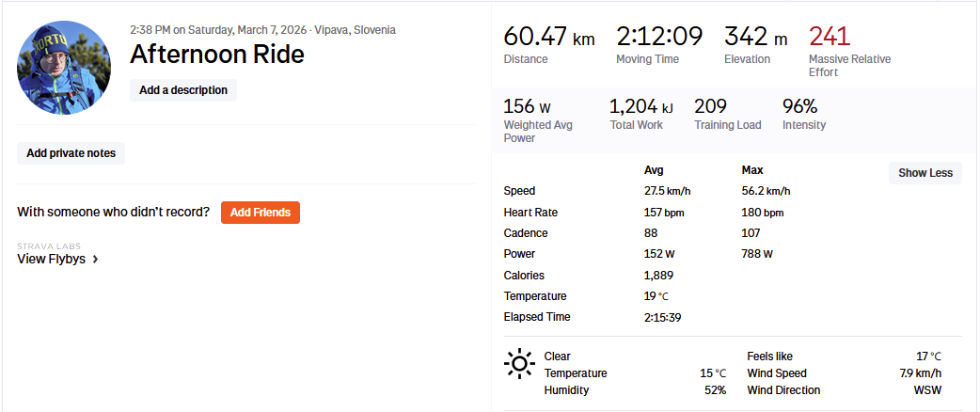The width and height of the screenshot is (980, 412).
Task: Click the 96% Intensity value
Action: point(799,106)
